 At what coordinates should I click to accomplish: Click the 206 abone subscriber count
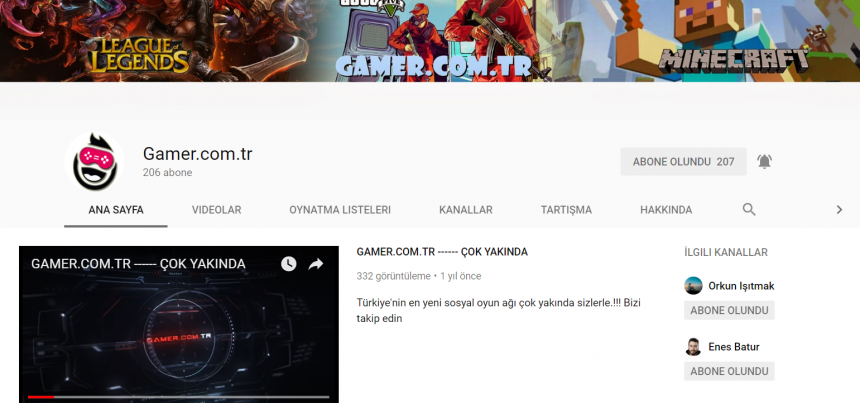167,173
